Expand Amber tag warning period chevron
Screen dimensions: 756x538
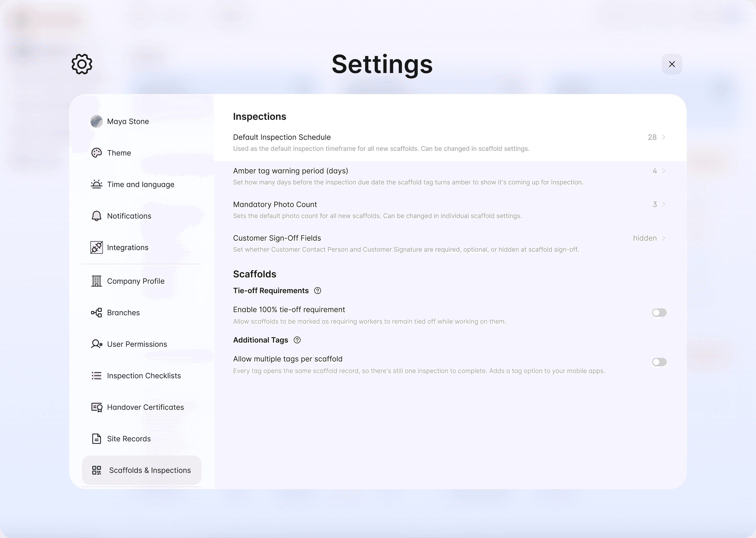tap(663, 170)
